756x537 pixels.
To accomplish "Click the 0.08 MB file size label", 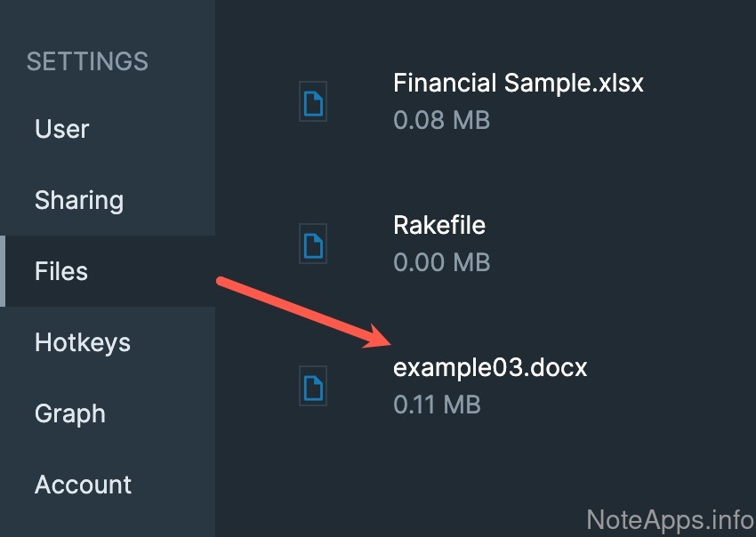I will click(x=441, y=120).
